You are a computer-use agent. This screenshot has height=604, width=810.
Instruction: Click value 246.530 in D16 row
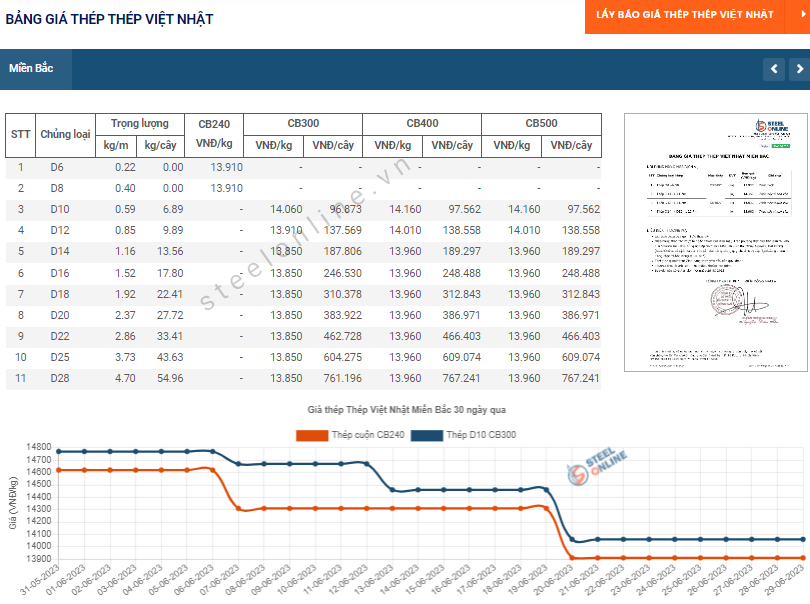[x=342, y=273]
